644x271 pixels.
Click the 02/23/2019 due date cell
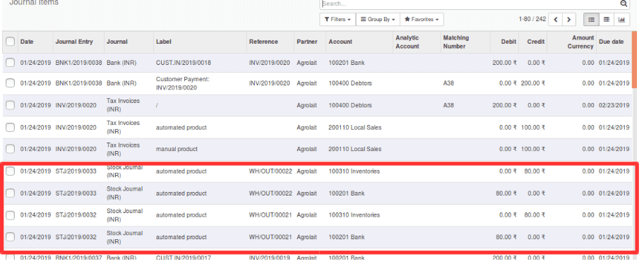614,105
